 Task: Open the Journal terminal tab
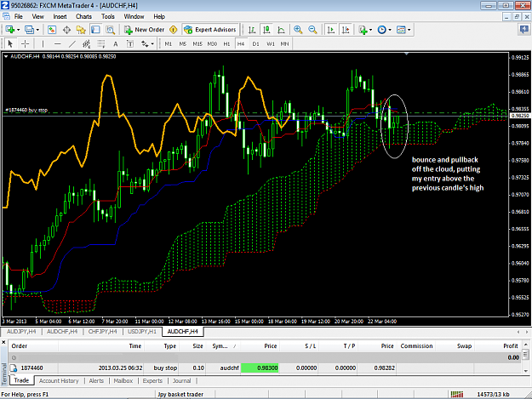[182, 380]
